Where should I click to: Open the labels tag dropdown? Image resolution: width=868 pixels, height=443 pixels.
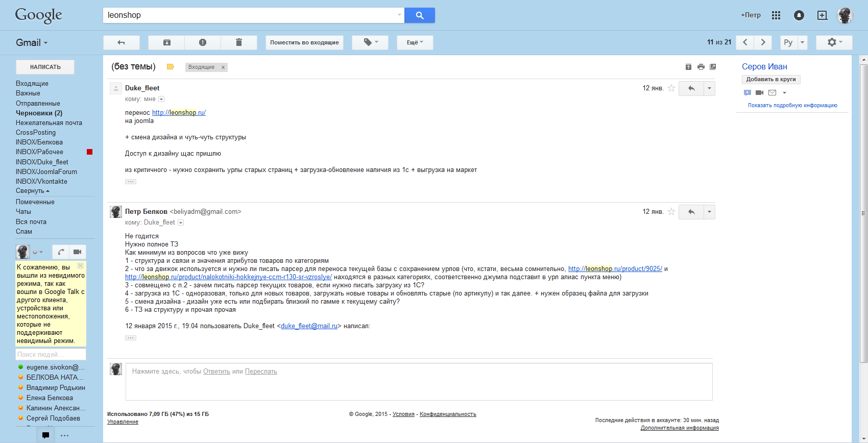(x=370, y=42)
